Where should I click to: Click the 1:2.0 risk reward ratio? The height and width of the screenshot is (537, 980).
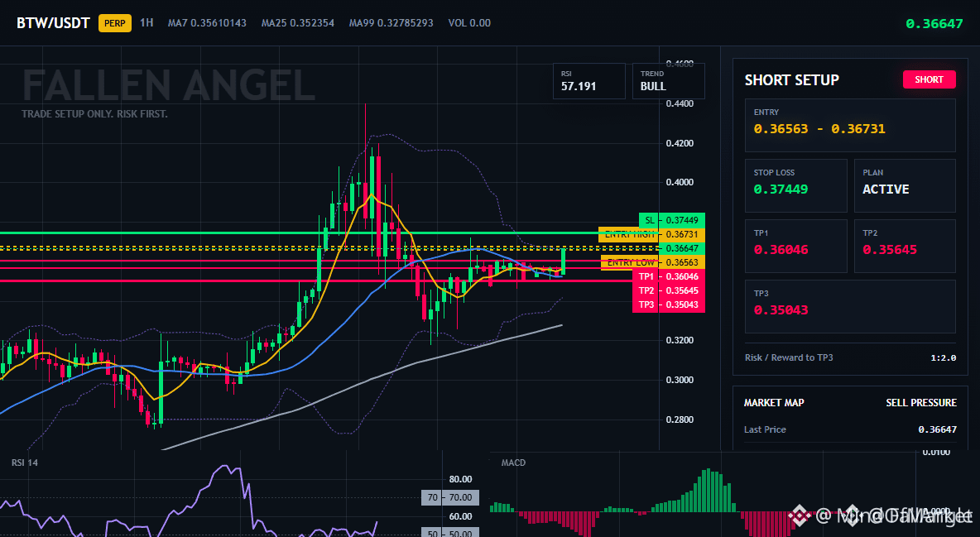[943, 358]
